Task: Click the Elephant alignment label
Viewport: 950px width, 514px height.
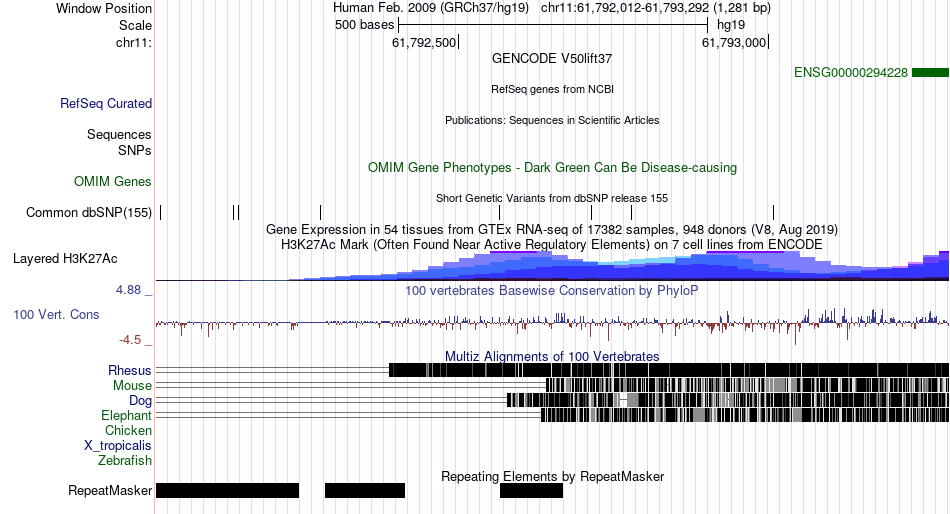Action: 126,415
